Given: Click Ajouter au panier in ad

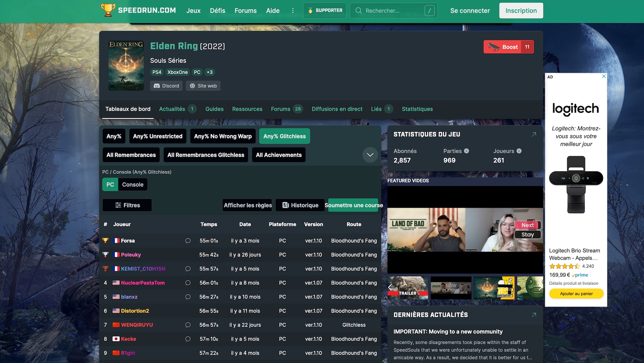Looking at the screenshot, I should point(576,293).
